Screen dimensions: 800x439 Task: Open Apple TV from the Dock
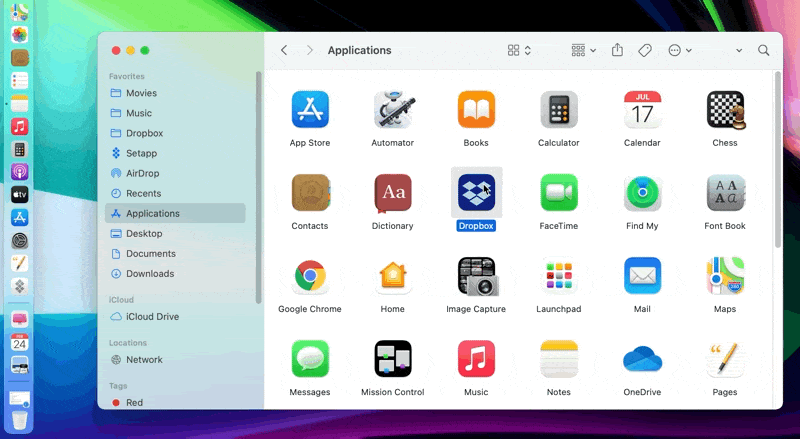point(19,194)
